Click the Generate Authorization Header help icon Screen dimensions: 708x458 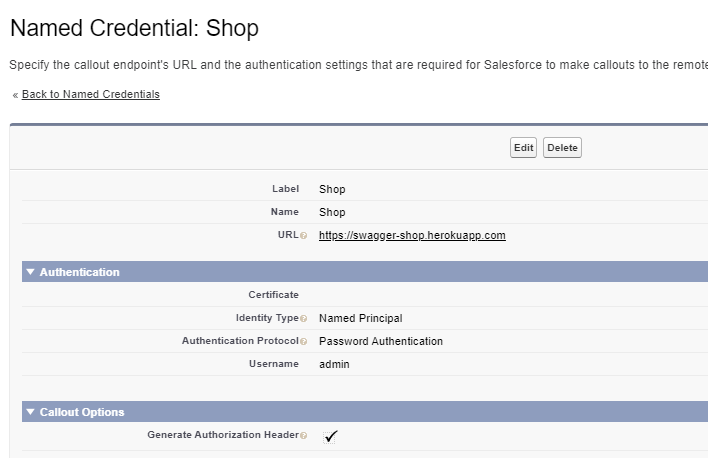[x=303, y=436]
